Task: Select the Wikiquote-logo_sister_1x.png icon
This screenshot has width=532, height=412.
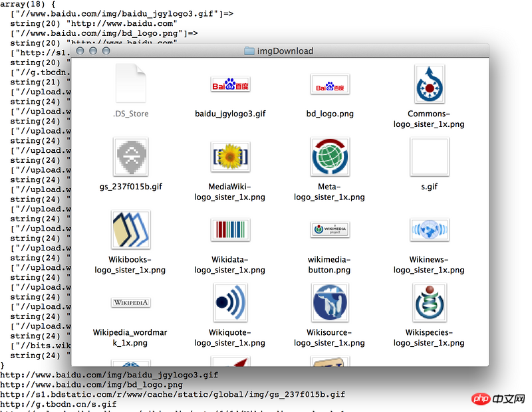Action: click(230, 303)
